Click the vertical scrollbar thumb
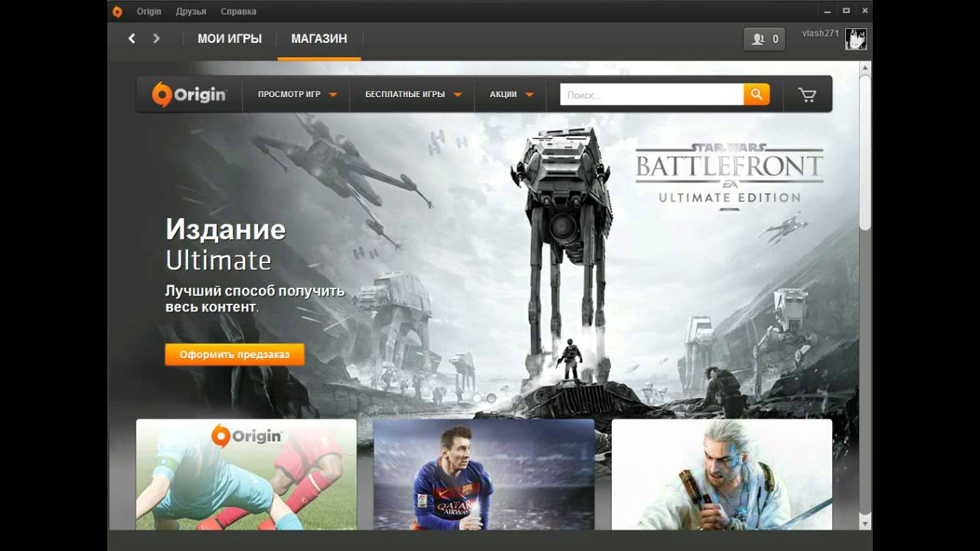The width and height of the screenshot is (980, 551). [865, 152]
